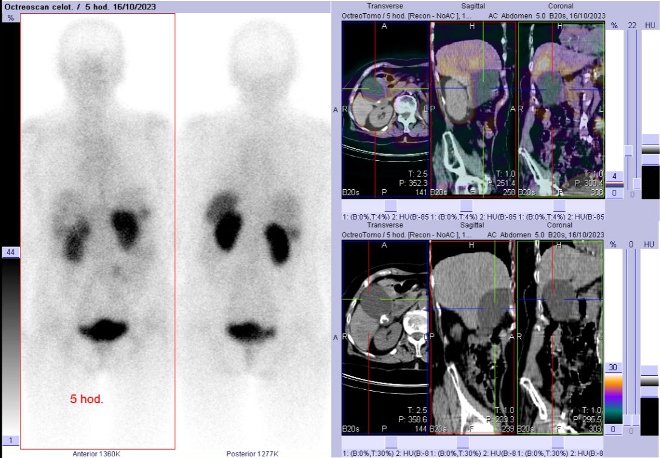Click the upper HU grayscale window bar
660x458 pixels.
pyautogui.click(x=650, y=149)
